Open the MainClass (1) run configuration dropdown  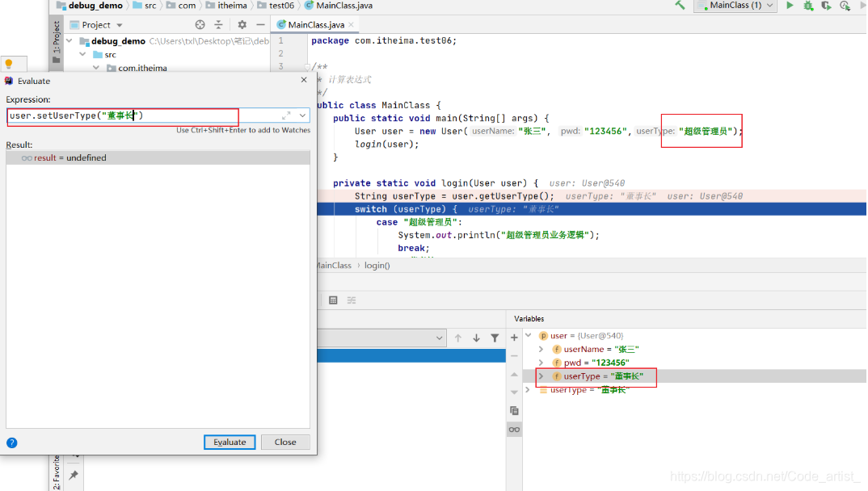tap(735, 6)
